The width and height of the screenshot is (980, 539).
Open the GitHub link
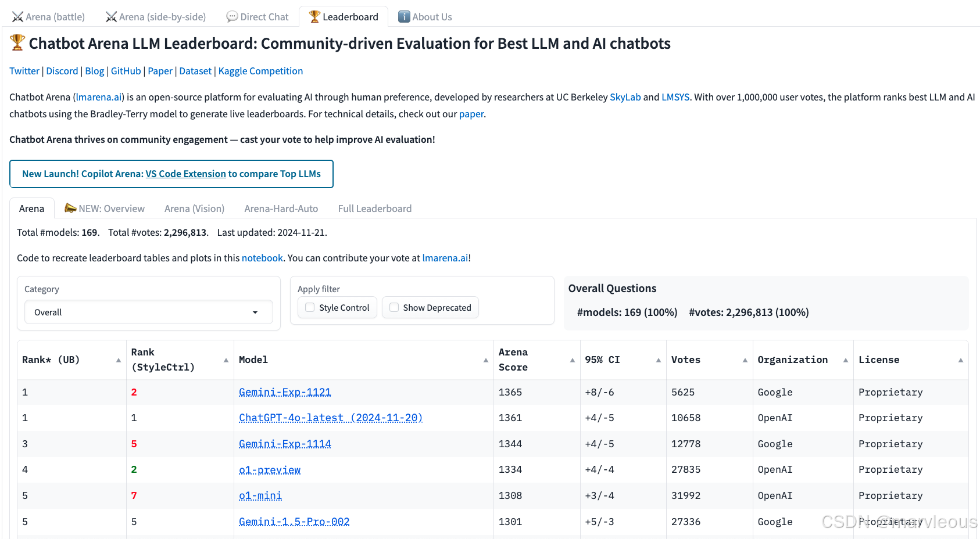point(126,71)
